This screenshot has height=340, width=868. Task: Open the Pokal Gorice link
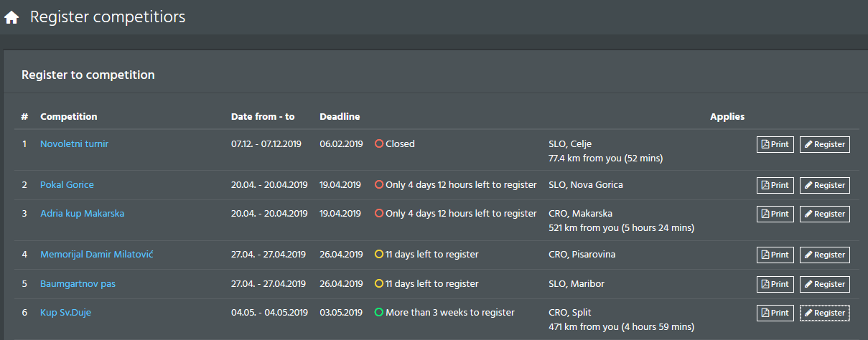pyautogui.click(x=67, y=184)
